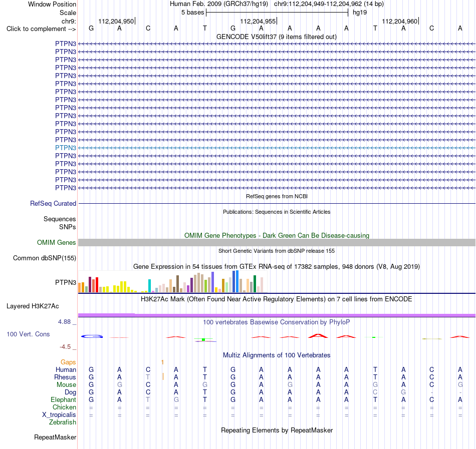This screenshot has height=449, width=476.
Task: Click the Window Position label
Action: click(x=52, y=4)
